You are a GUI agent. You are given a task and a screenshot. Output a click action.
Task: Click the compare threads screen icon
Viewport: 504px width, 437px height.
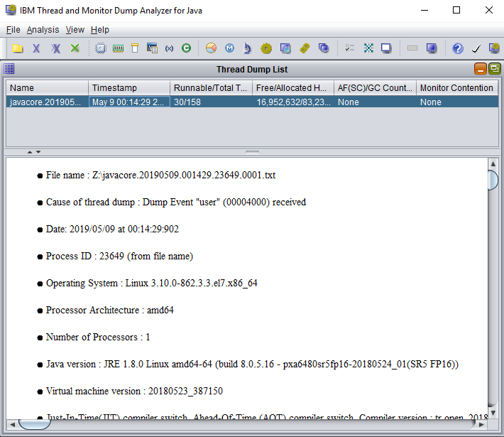coord(285,48)
